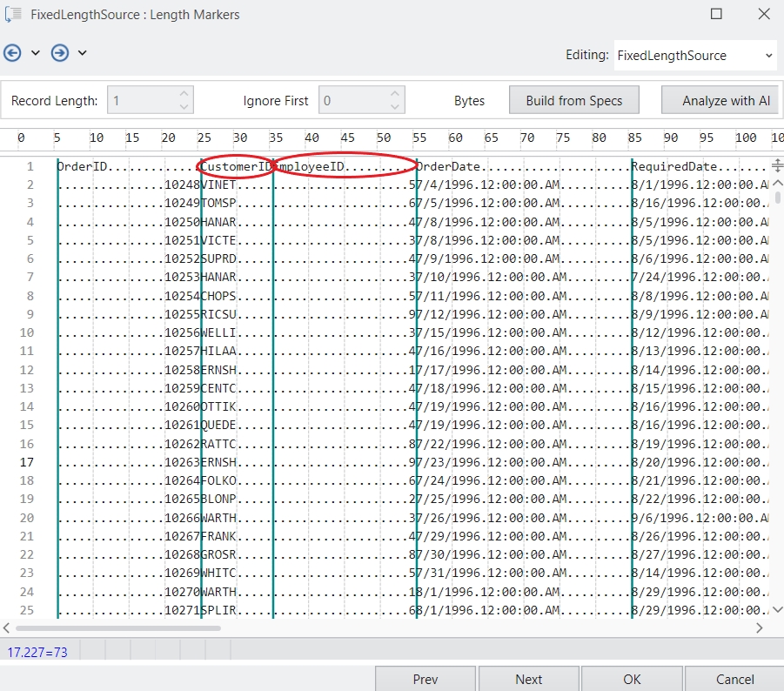Increase the Record Length value
784x691 pixels.
point(184,94)
